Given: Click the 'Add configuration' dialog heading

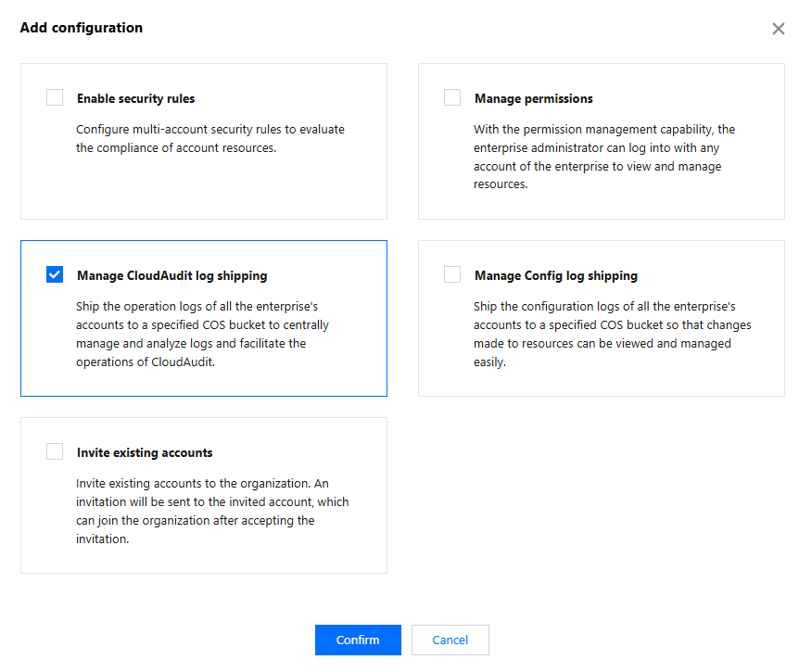Looking at the screenshot, I should pyautogui.click(x=82, y=28).
